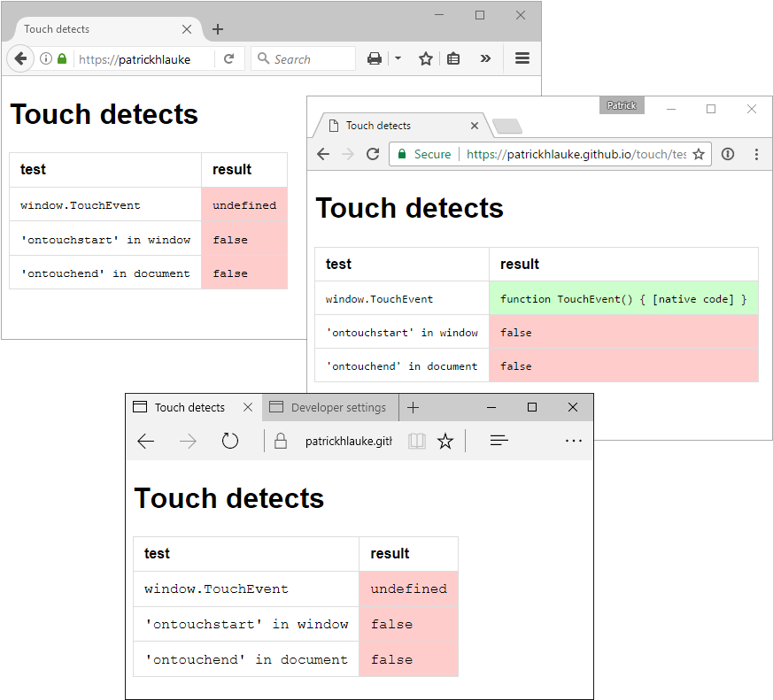This screenshot has width=773, height=700.
Task: Close Chrome Touch detects tab
Action: coord(475,126)
